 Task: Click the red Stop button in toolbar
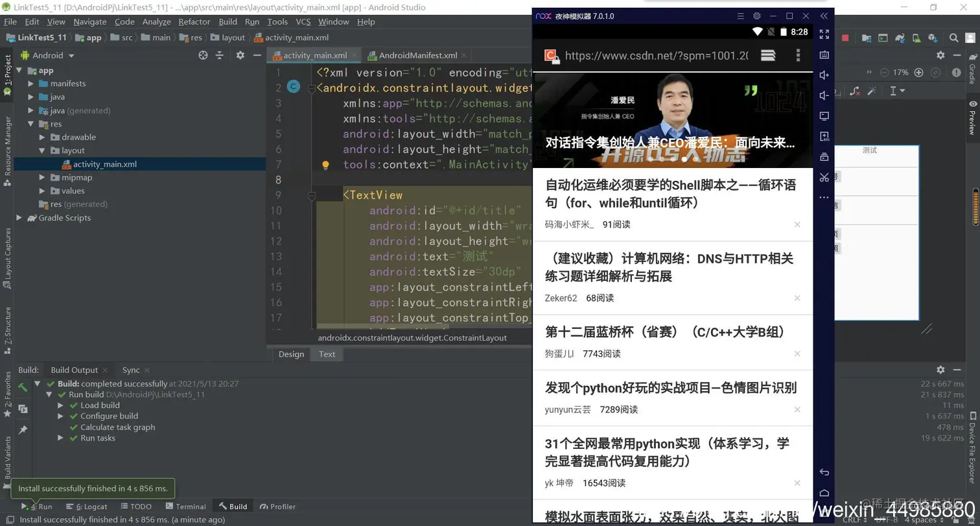845,38
